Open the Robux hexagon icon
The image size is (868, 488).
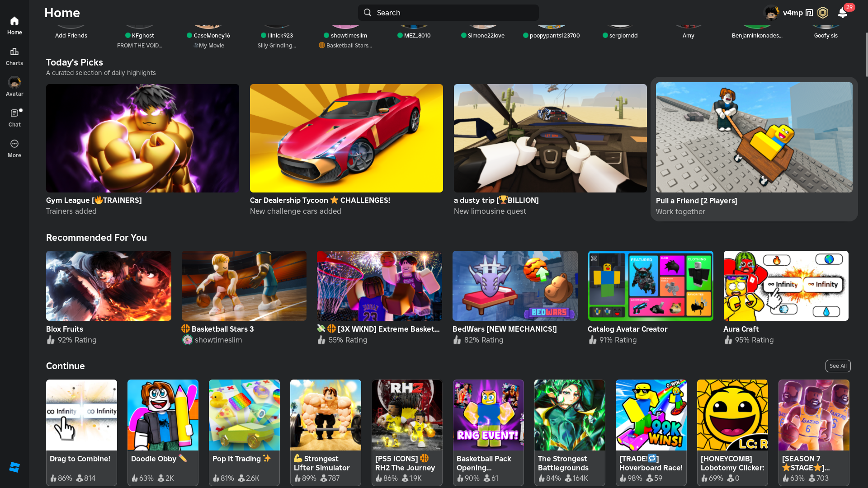pos(823,13)
